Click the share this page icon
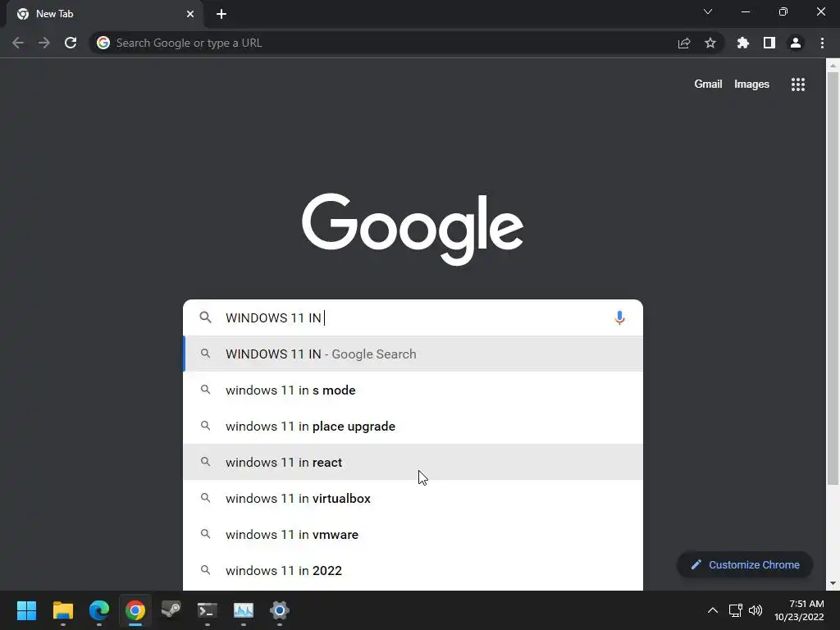This screenshot has width=840, height=630. tap(684, 43)
